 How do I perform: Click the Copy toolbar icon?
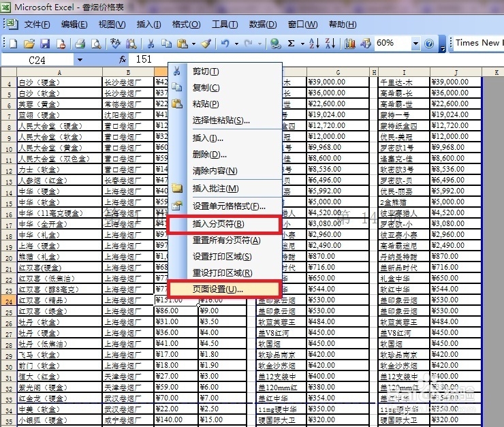166,44
